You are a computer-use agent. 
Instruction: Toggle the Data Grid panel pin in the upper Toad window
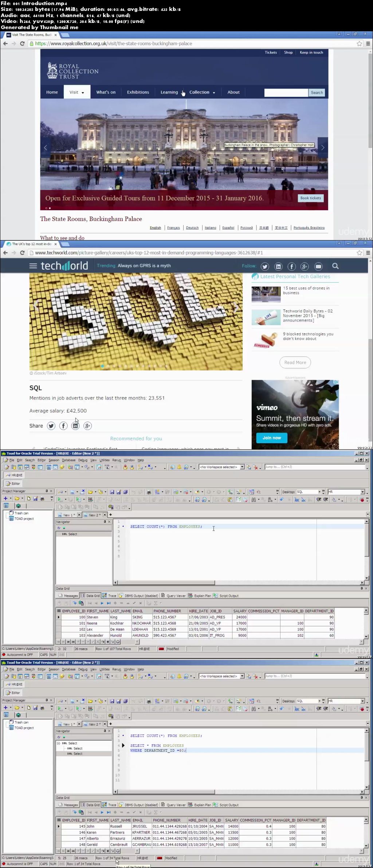coord(362,588)
